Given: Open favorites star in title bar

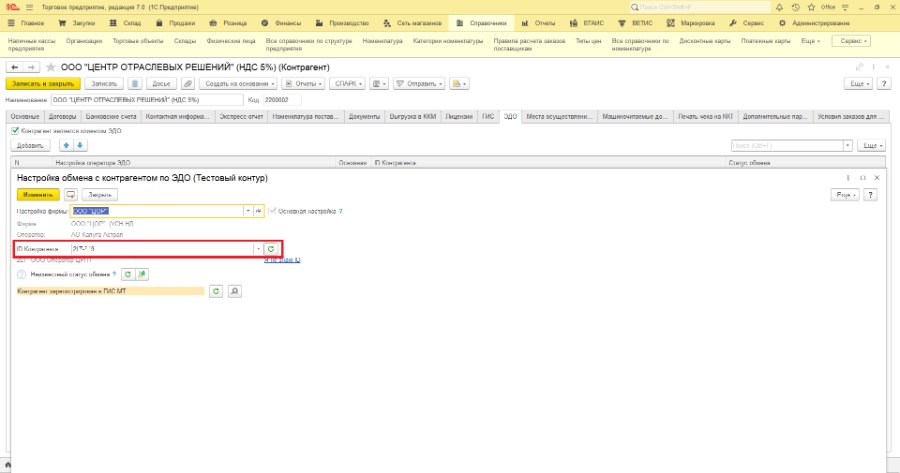Looking at the screenshot, I should [811, 7].
